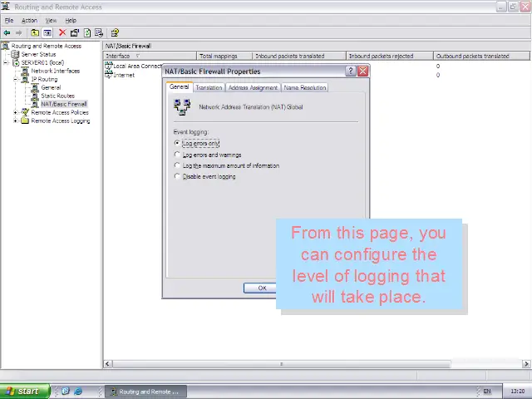532x399 pixels.
Task: Switch to the Name Resolution tab
Action: (x=305, y=87)
